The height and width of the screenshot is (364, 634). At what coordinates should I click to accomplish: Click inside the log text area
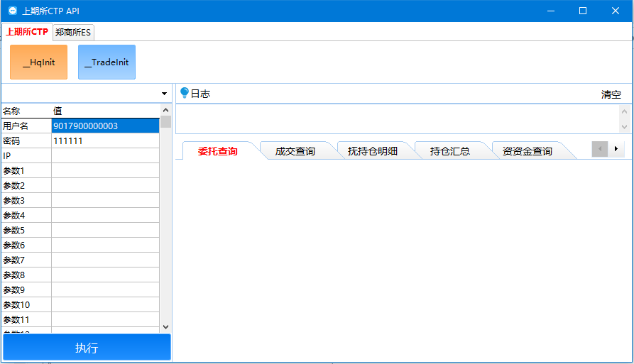coord(398,118)
